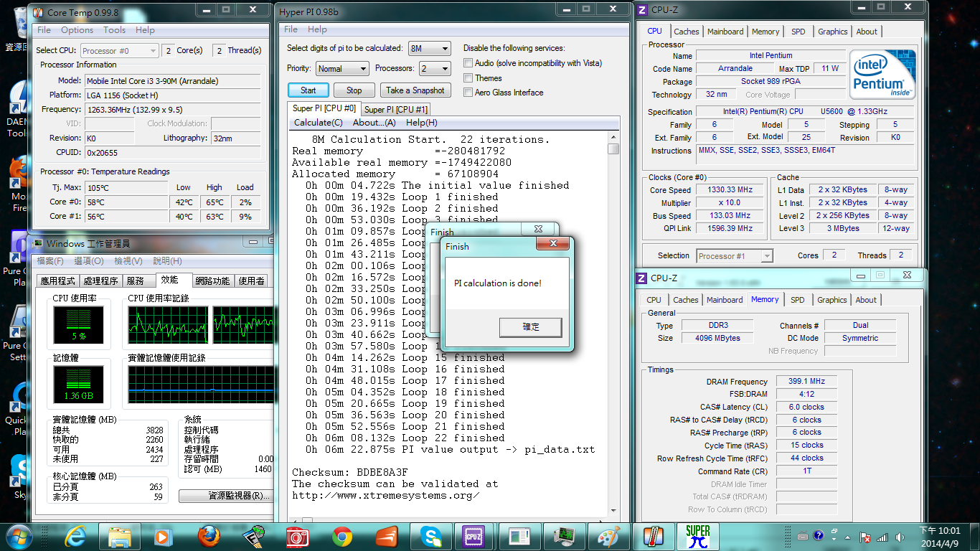Open Action Center flag tray icon
Viewport: 980px width, 551px height.
866,537
